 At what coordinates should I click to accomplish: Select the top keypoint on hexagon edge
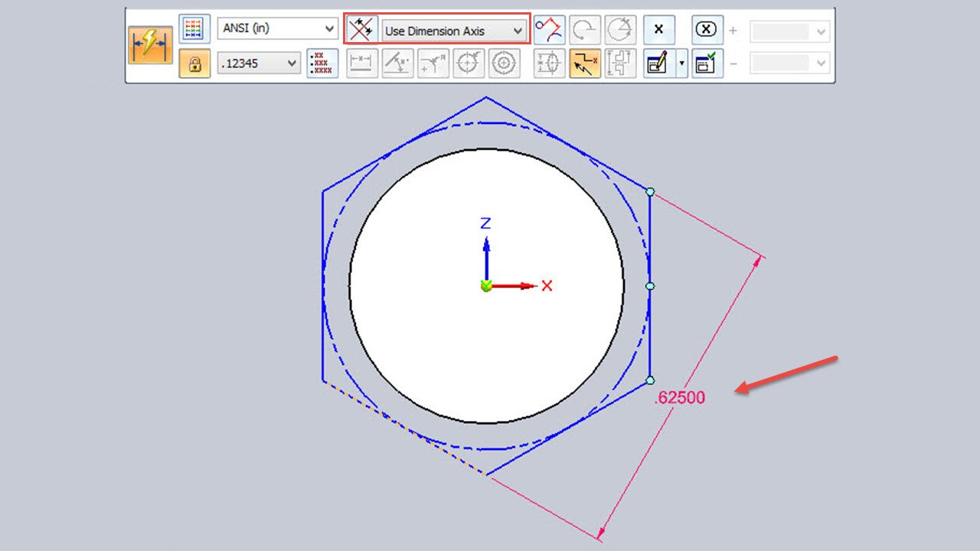click(650, 192)
